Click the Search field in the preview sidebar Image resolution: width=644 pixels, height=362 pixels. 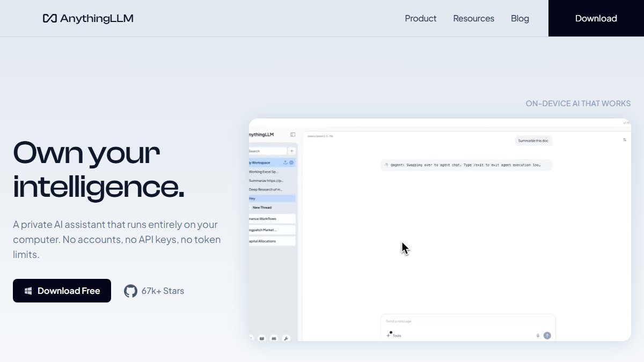point(268,151)
